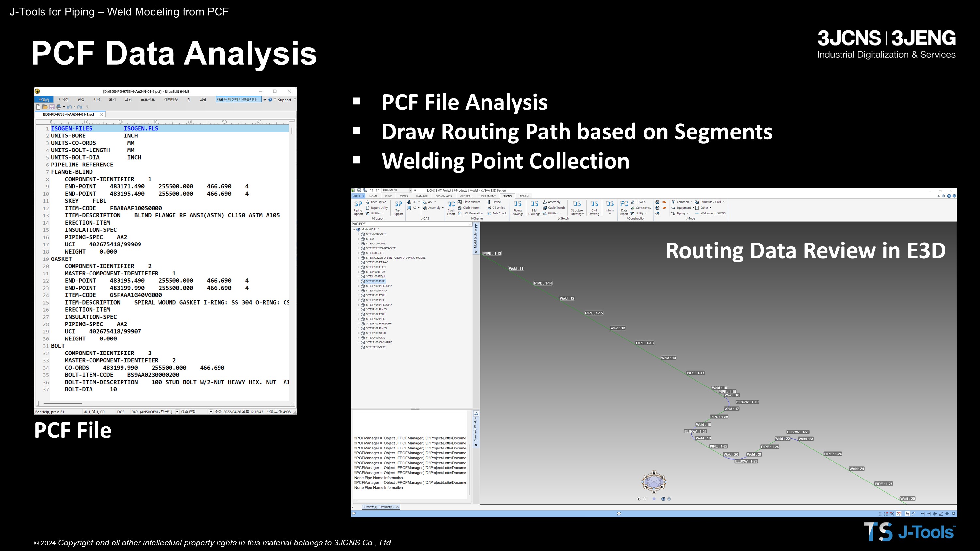Click the Tray Support ribbon button
This screenshot has height=551, width=980.
point(398,208)
